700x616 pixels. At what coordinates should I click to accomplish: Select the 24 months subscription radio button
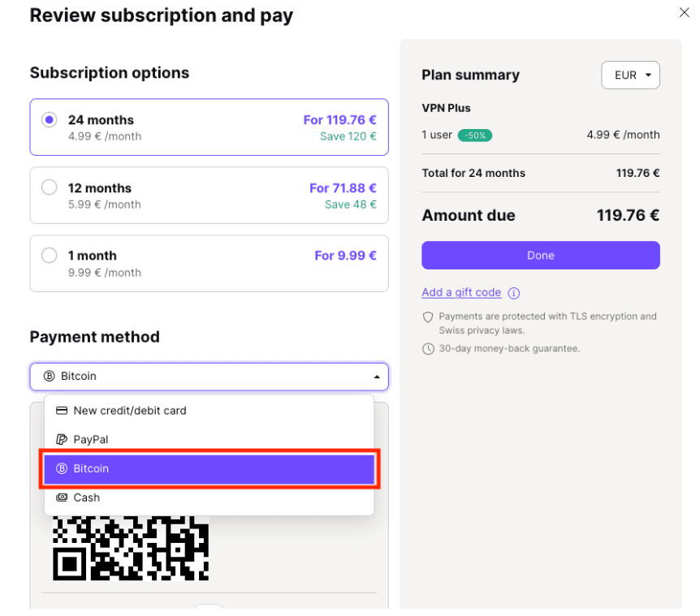tap(49, 119)
